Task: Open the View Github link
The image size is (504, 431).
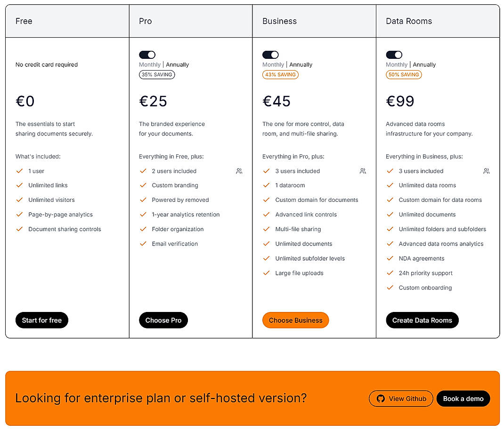Action: point(401,399)
